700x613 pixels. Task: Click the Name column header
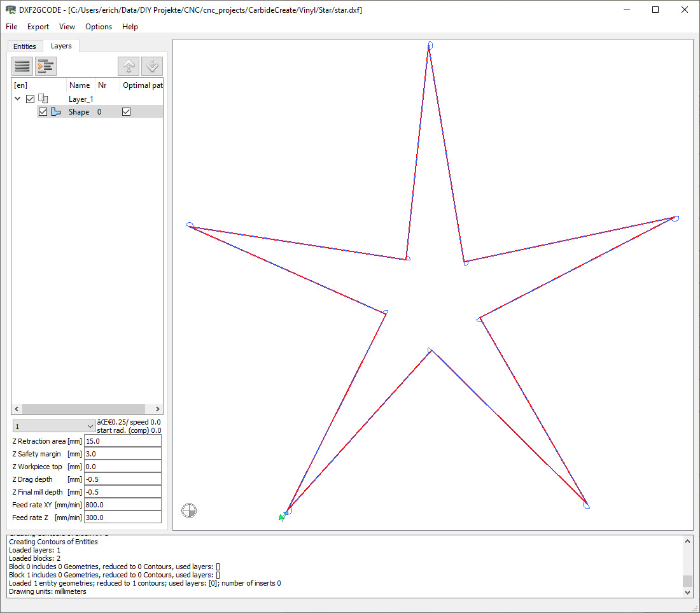80,85
